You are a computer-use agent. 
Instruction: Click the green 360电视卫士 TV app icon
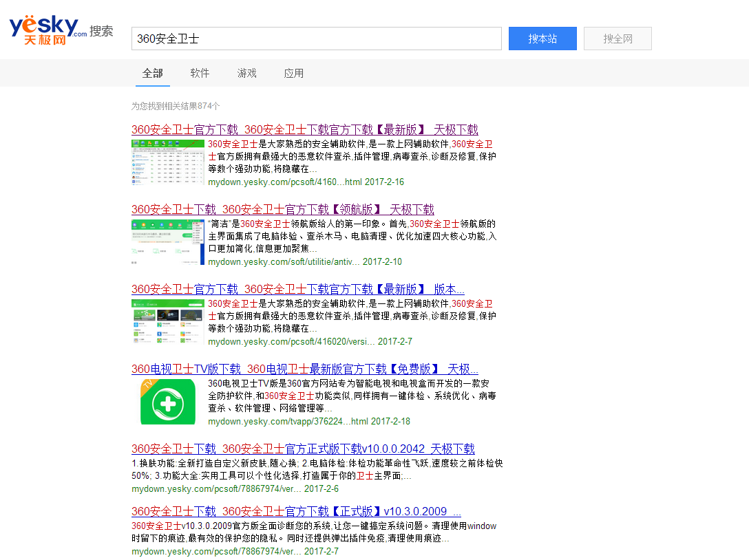[x=168, y=402]
